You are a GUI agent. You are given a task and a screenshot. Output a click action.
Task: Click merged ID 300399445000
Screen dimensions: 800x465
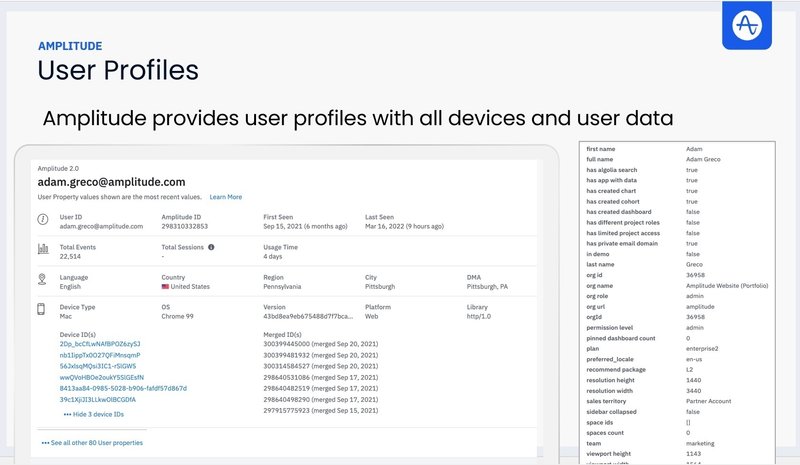tap(320, 344)
